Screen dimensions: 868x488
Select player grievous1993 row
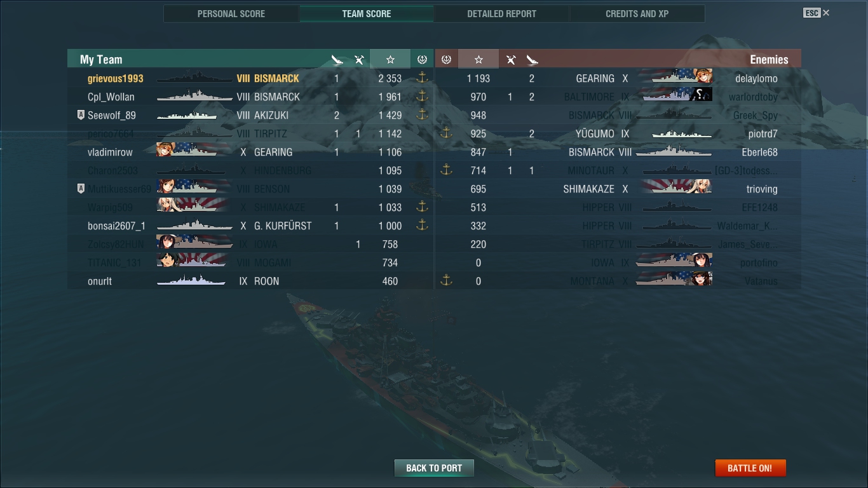(250, 78)
